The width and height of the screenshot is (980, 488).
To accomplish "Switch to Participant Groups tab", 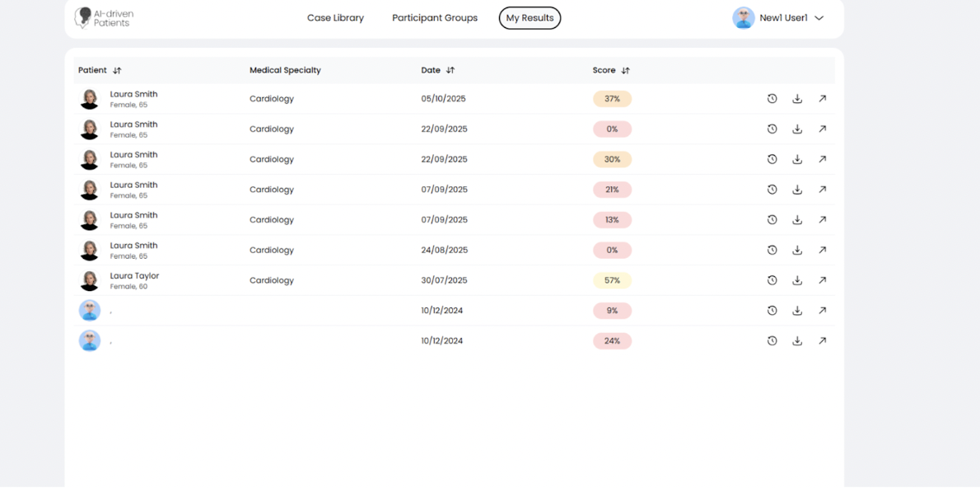I will coord(435,18).
